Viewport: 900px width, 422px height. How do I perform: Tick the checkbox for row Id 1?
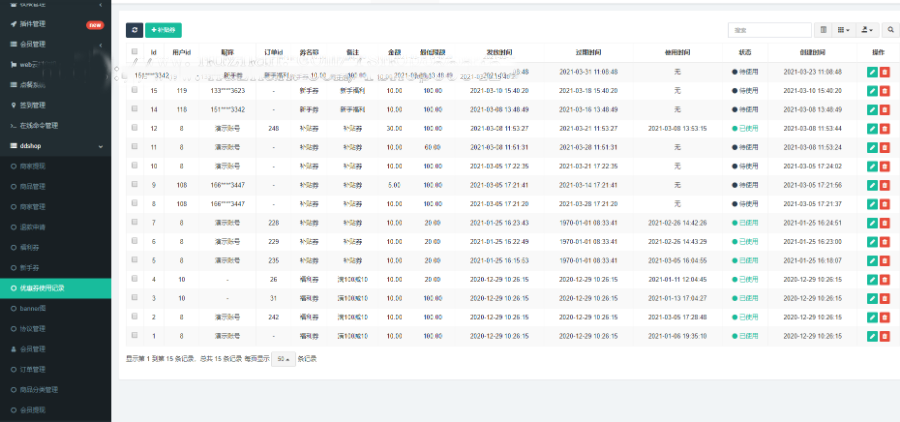134,336
